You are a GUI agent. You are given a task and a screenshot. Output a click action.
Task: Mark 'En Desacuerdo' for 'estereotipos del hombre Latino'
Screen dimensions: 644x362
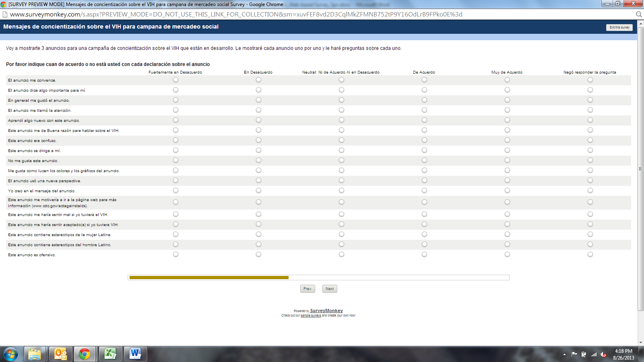click(x=258, y=244)
